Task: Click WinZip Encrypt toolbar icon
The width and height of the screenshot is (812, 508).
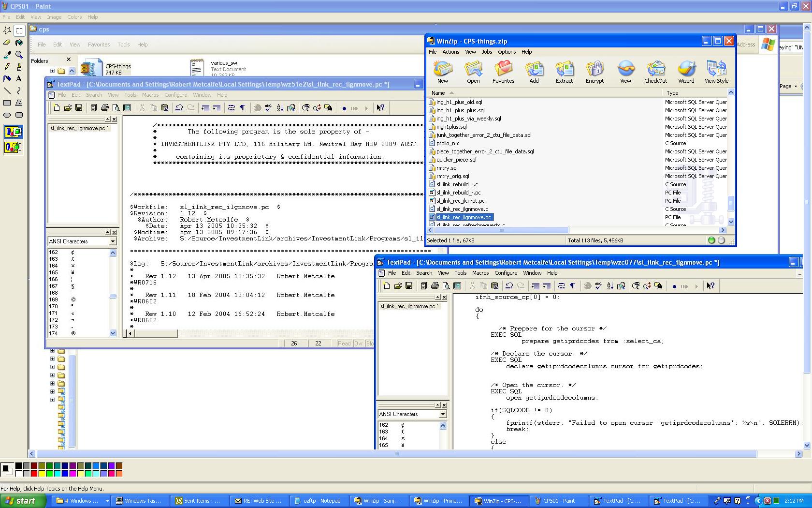Action: (x=594, y=72)
